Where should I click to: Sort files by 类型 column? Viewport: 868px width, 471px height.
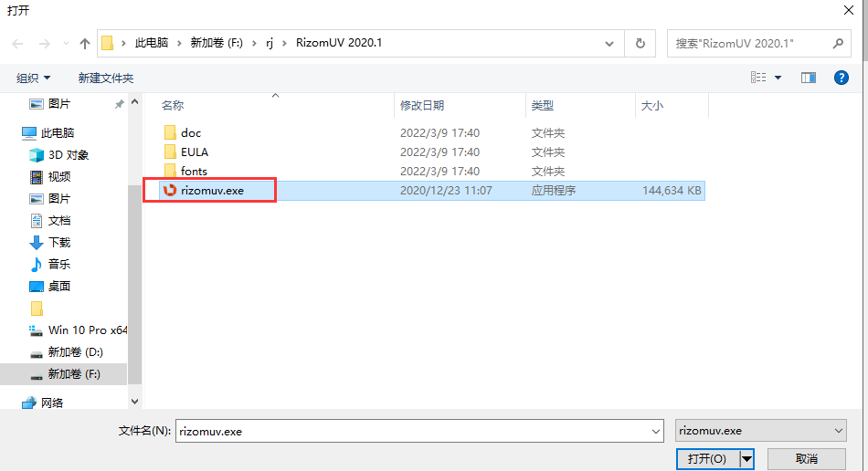(542, 105)
